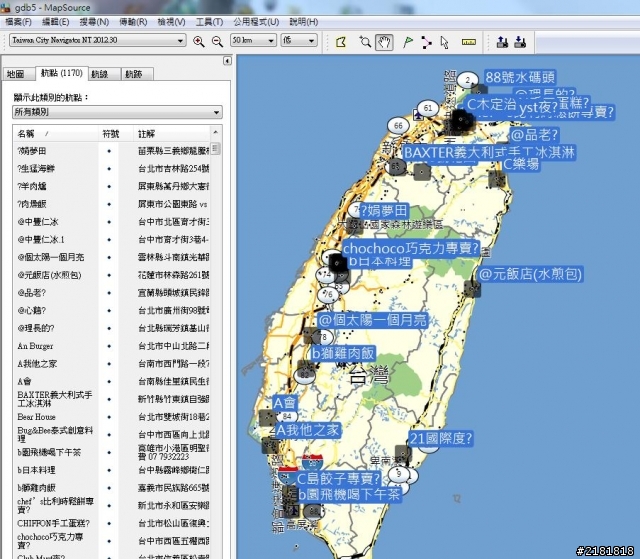
Task: Click the send to device icon
Action: (502, 42)
